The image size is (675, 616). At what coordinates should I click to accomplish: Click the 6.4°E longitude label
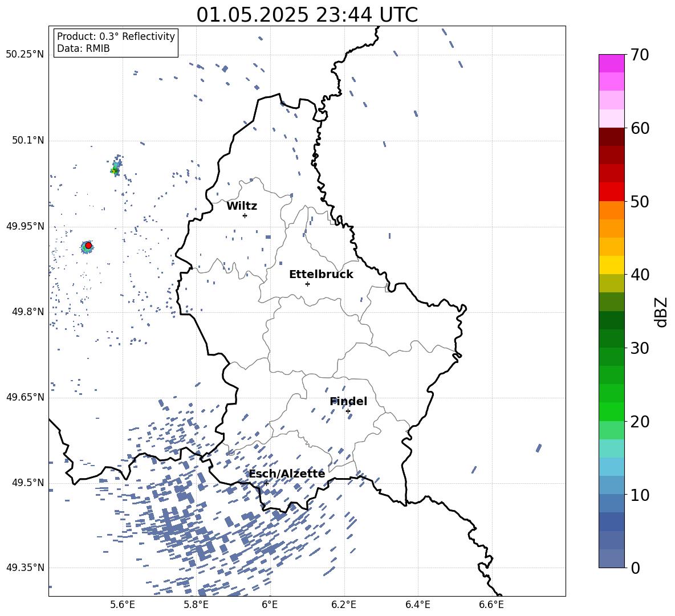pos(417,605)
